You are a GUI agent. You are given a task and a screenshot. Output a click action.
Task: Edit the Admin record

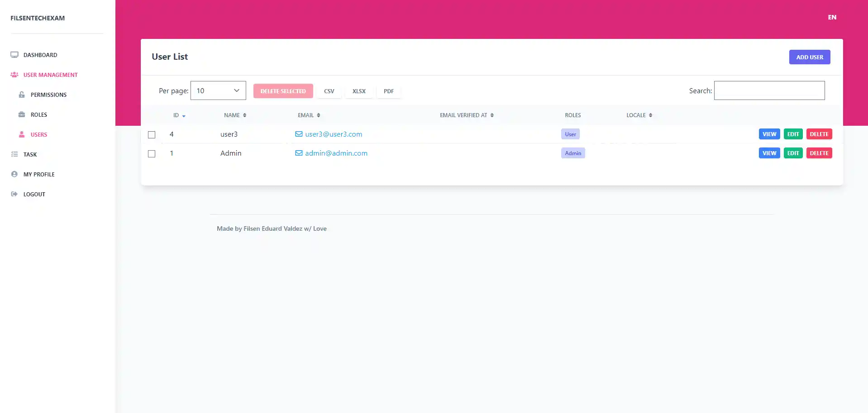pyautogui.click(x=793, y=153)
